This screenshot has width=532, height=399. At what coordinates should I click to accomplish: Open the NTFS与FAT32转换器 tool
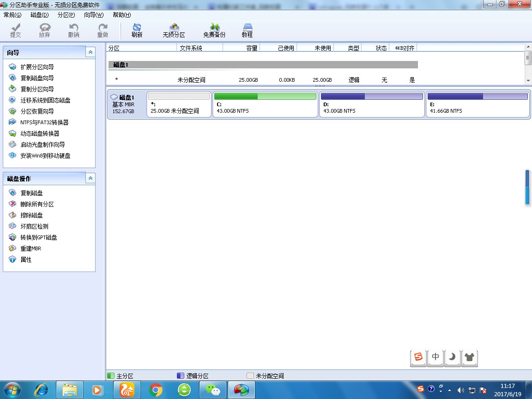(x=44, y=122)
